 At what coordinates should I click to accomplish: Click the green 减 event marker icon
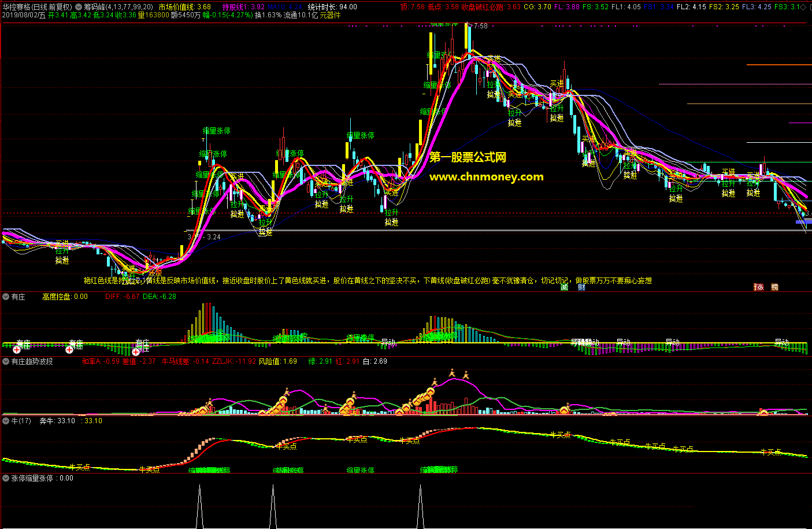point(565,287)
